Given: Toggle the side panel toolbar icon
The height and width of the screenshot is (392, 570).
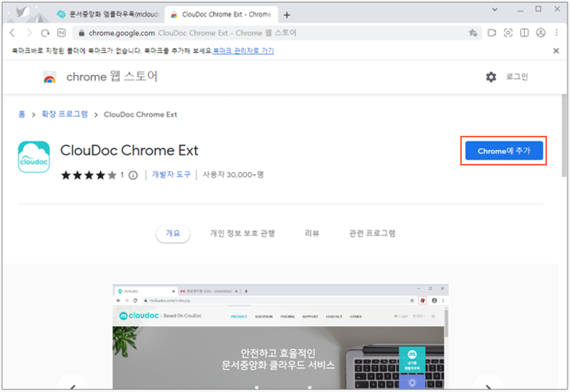Looking at the screenshot, I should coord(524,33).
